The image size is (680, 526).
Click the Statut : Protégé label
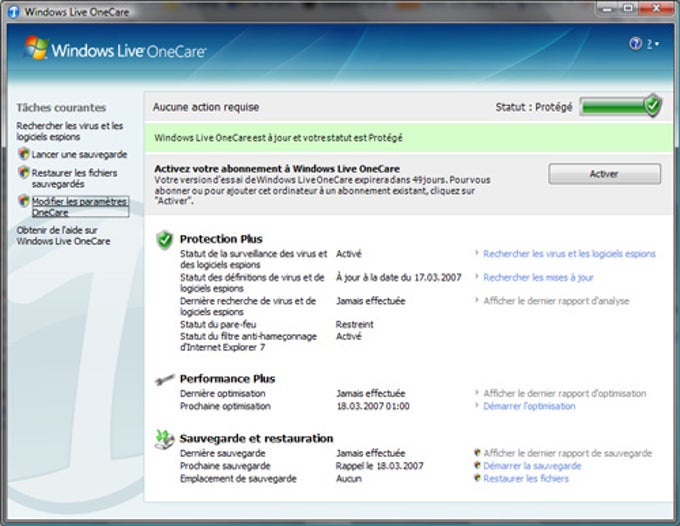click(534, 107)
